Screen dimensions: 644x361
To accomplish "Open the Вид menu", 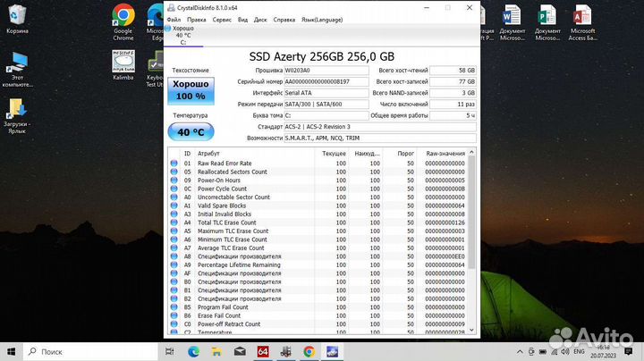I will click(242, 20).
